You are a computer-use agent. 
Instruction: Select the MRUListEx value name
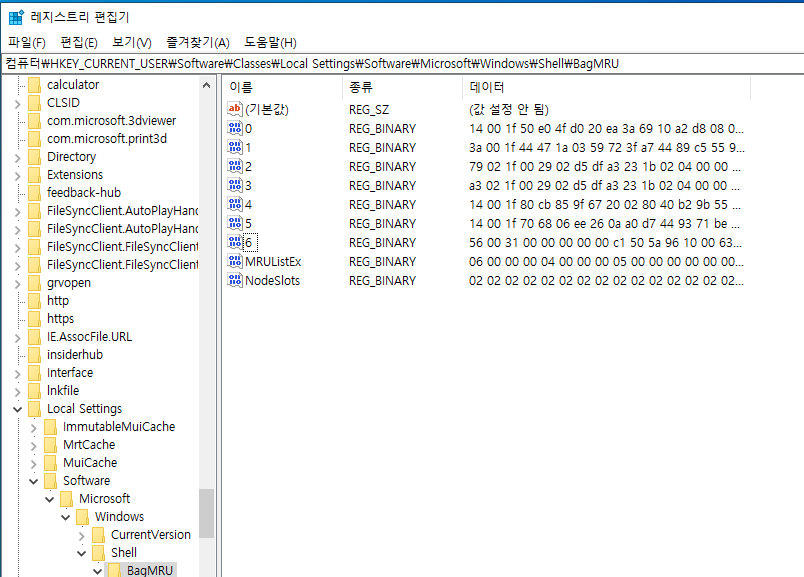tap(273, 262)
